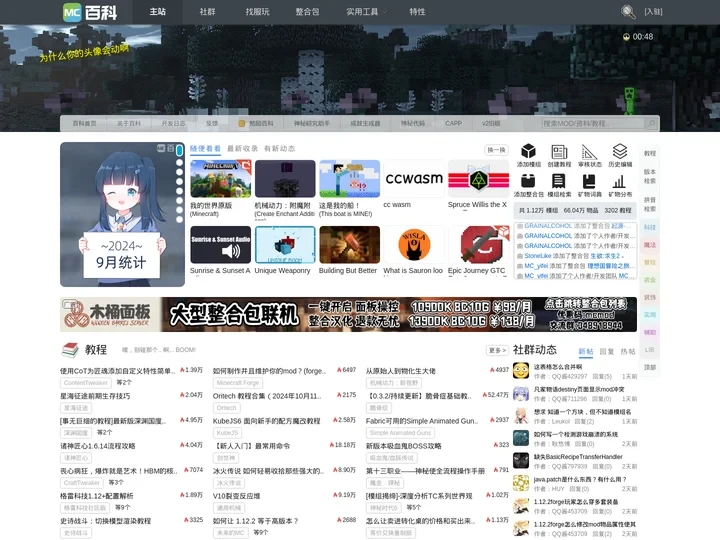The height and width of the screenshot is (540, 720).
Task: Open 特性 in top navigation
Action: click(x=417, y=12)
